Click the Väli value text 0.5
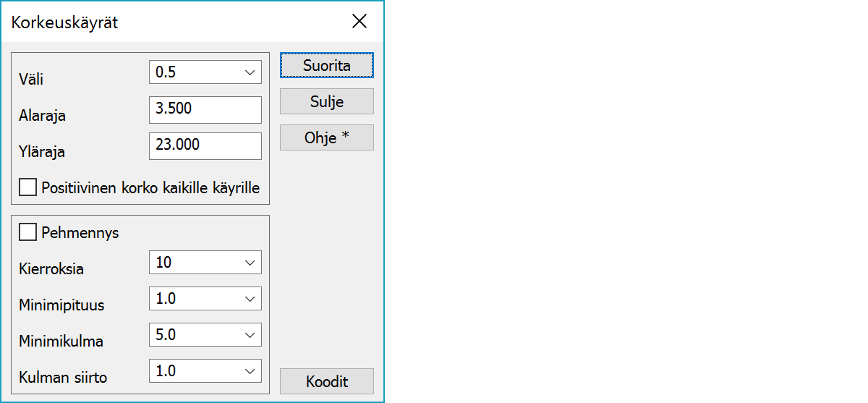 coord(166,72)
